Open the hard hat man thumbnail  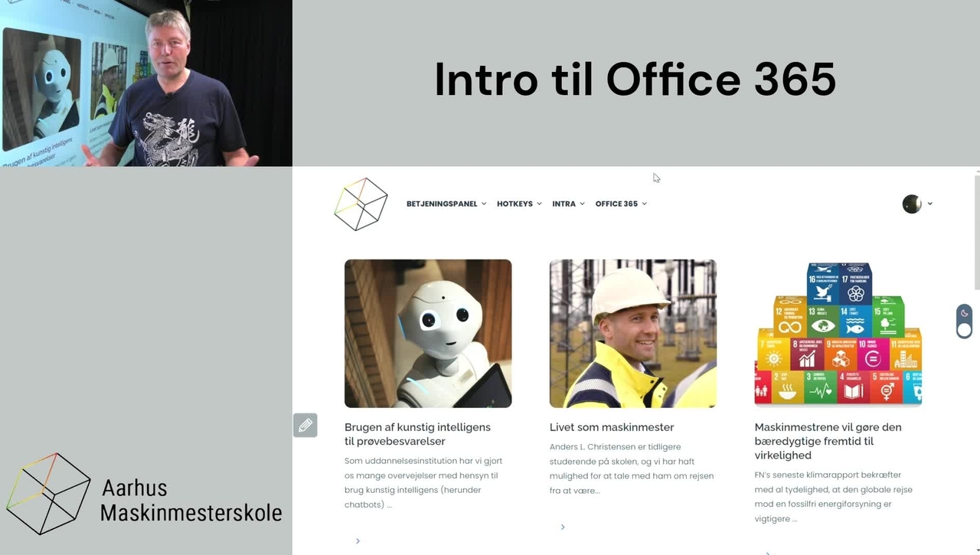coord(633,333)
